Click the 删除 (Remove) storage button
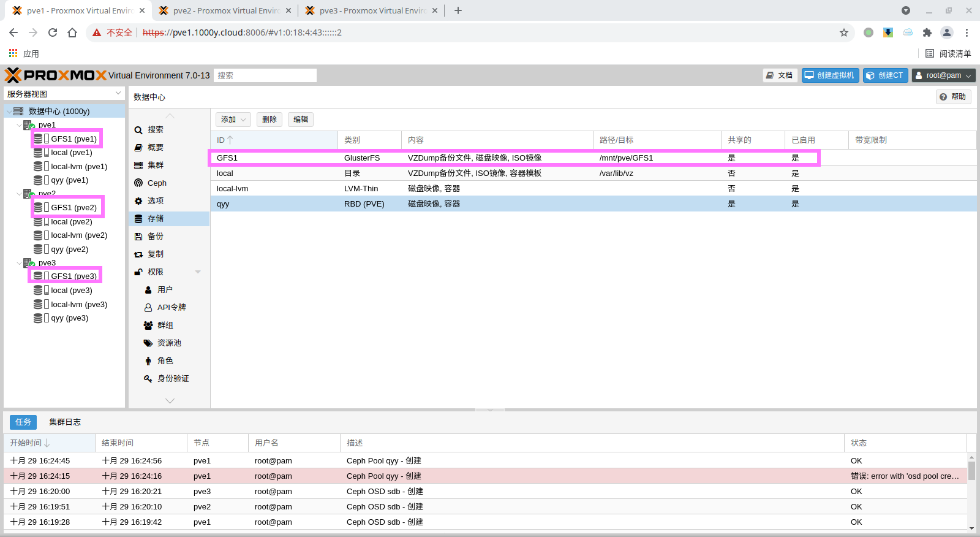Image resolution: width=980 pixels, height=537 pixels. (269, 120)
